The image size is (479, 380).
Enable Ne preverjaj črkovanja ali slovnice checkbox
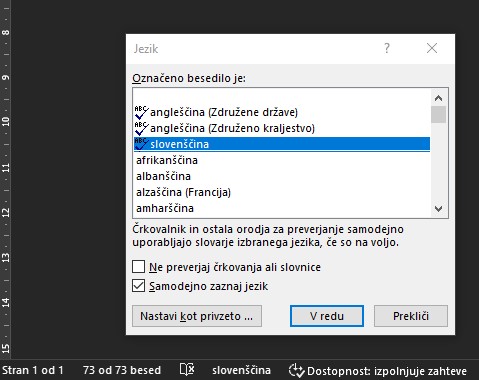138,267
